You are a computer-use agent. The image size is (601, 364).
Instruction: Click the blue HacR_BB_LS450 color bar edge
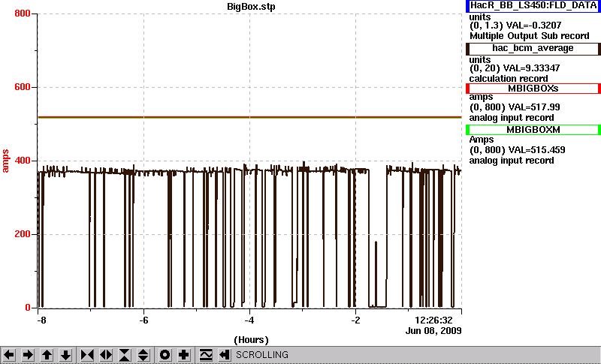click(468, 6)
